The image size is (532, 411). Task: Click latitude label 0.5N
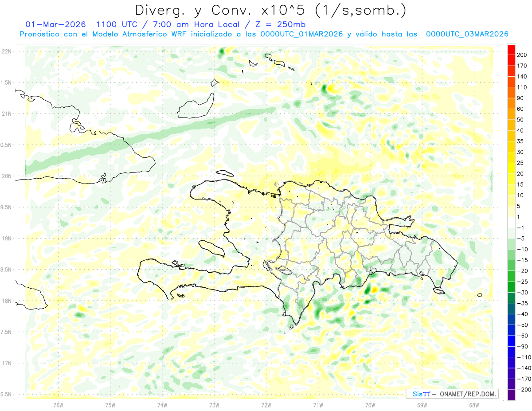[x=7, y=145]
